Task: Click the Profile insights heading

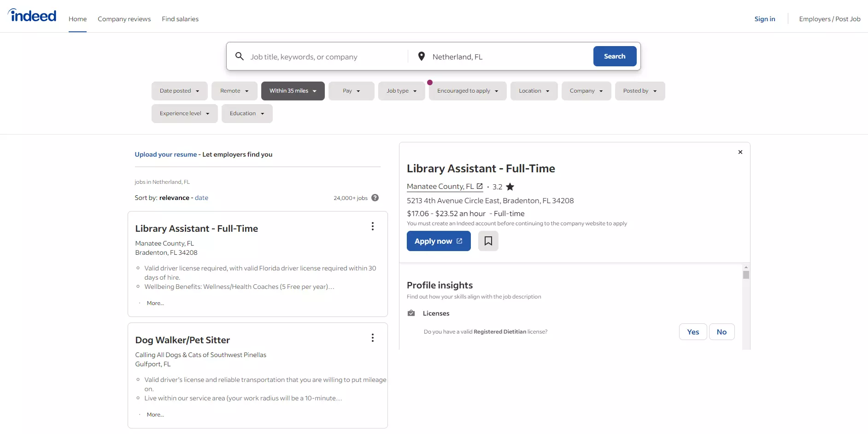Action: (440, 285)
